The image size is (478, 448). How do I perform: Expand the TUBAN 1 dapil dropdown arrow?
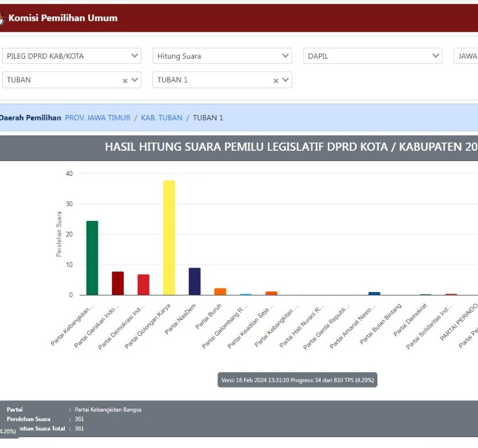286,80
